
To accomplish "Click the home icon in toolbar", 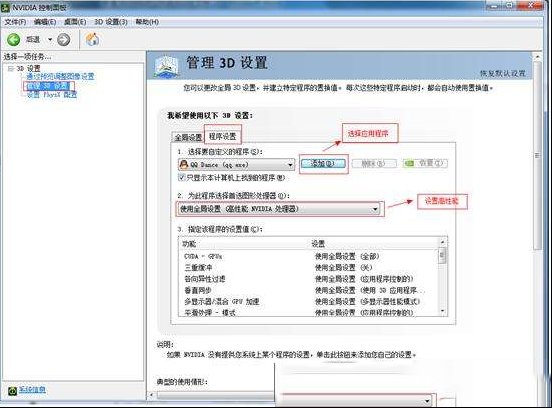I will coord(92,39).
